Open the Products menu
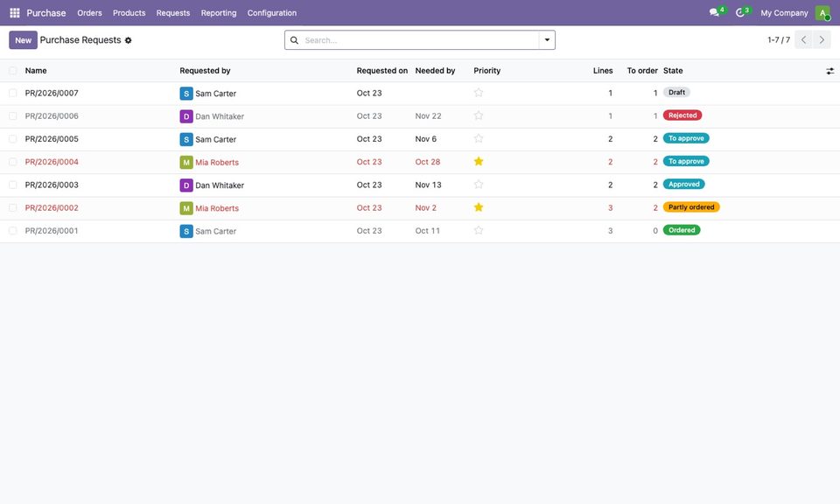This screenshot has width=840, height=504. pyautogui.click(x=129, y=13)
